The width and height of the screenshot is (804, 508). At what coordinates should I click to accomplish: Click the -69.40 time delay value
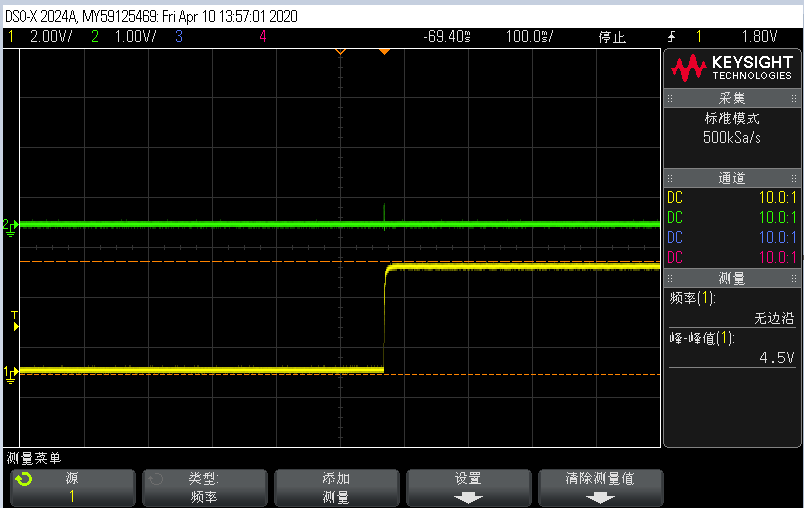[447, 37]
